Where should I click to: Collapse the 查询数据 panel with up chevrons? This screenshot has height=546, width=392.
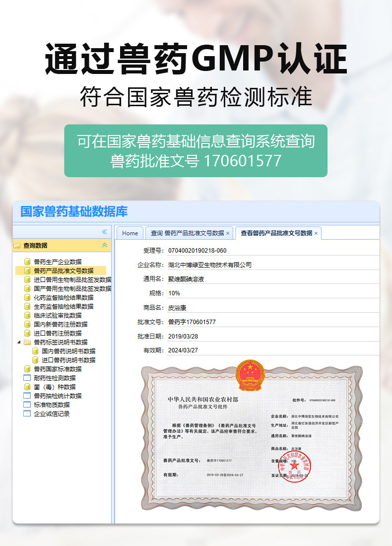coord(104,245)
